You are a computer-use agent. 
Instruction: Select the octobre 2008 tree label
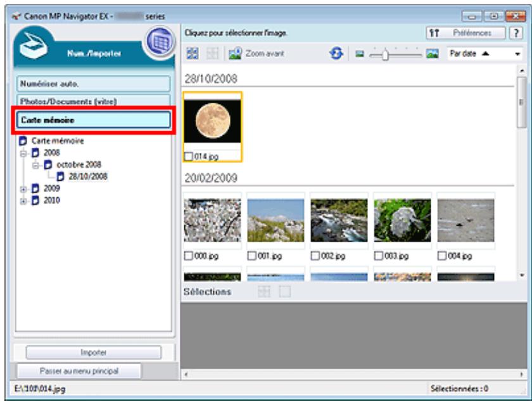[79, 164]
